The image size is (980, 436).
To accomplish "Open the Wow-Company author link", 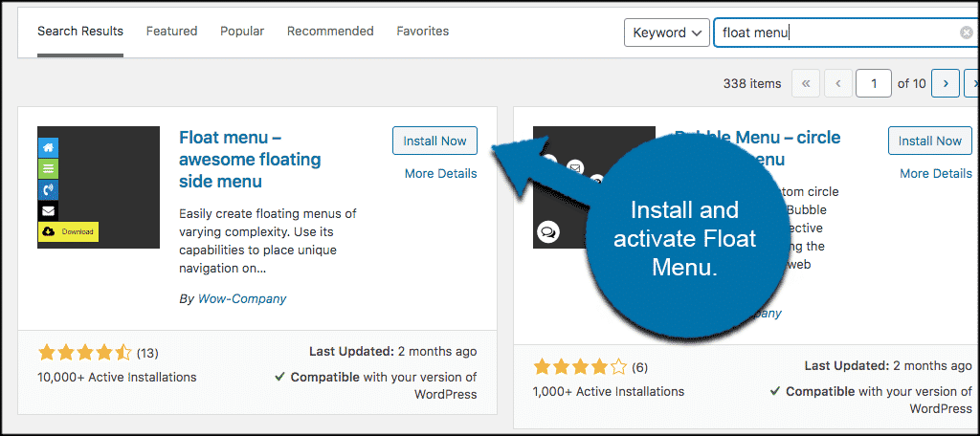I will 242,299.
